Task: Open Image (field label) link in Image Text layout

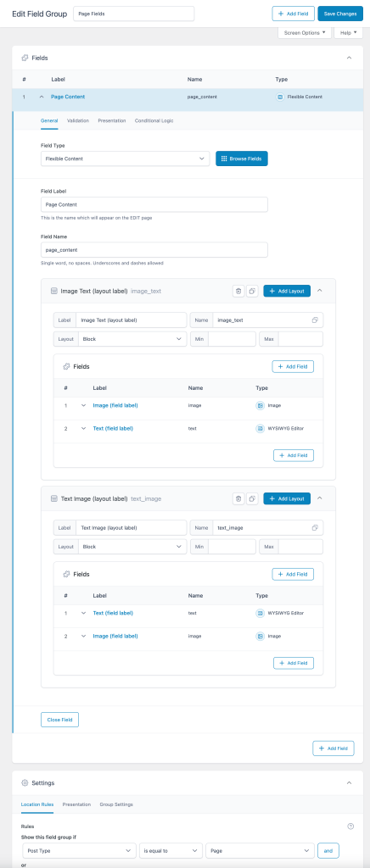Action: (x=115, y=405)
